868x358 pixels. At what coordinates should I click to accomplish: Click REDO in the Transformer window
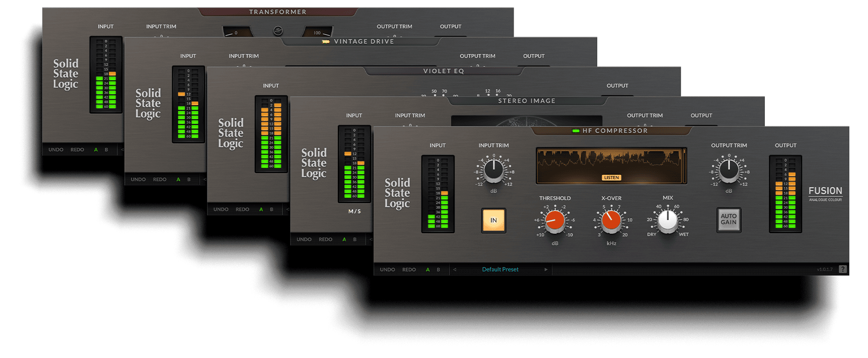77,150
